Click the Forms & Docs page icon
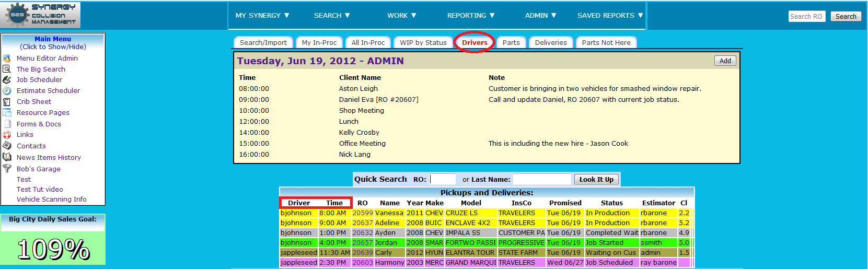The height and width of the screenshot is (269, 868). pos(7,124)
